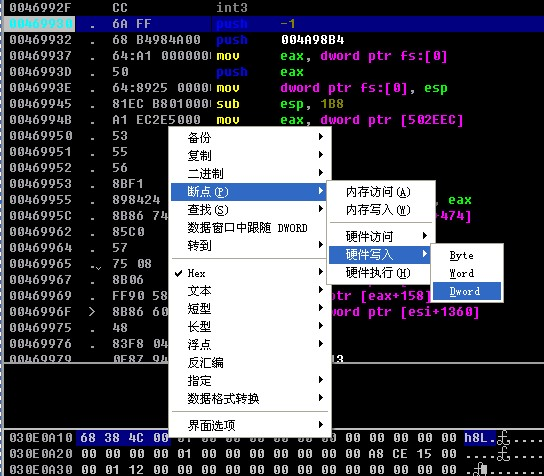Screen dimensions: 544x476
Task: Expand arrow beside 查找 (S) item
Action: click(321, 209)
